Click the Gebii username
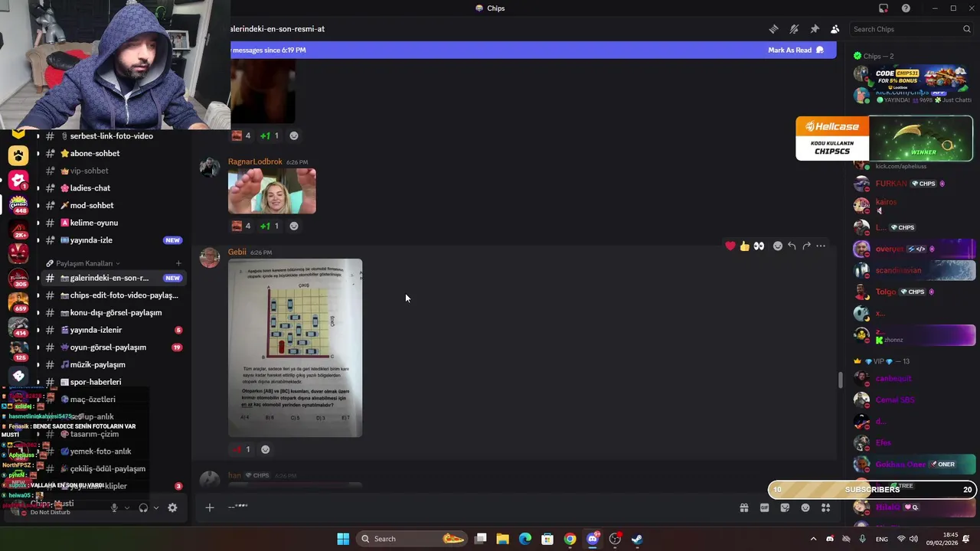 (237, 252)
